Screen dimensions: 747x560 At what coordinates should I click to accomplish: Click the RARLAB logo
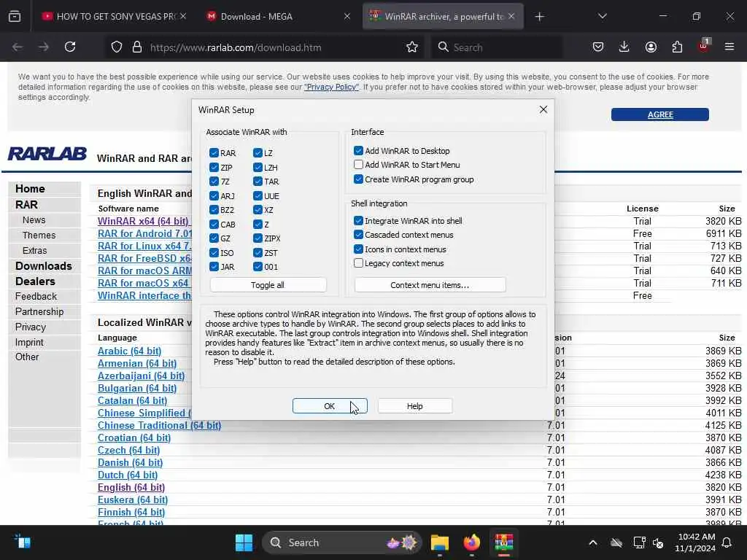click(47, 154)
